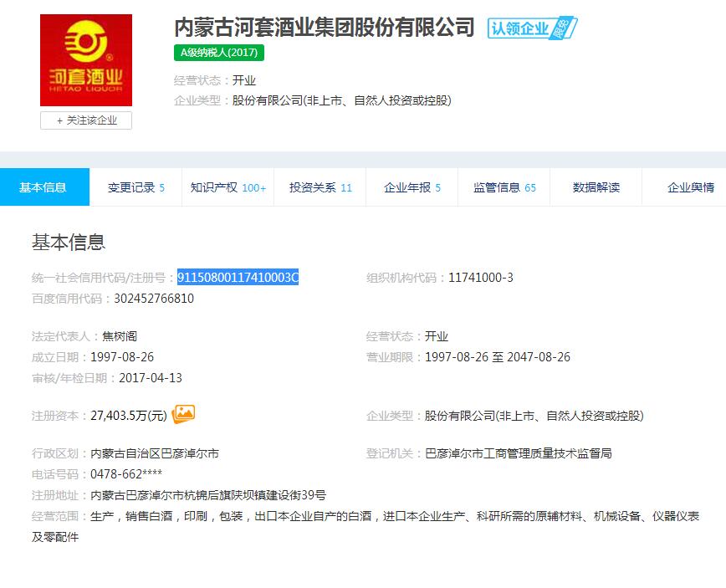Click the Hetao Liquor company logo
Screen dimensions: 726x588
pyautogui.click(x=86, y=60)
